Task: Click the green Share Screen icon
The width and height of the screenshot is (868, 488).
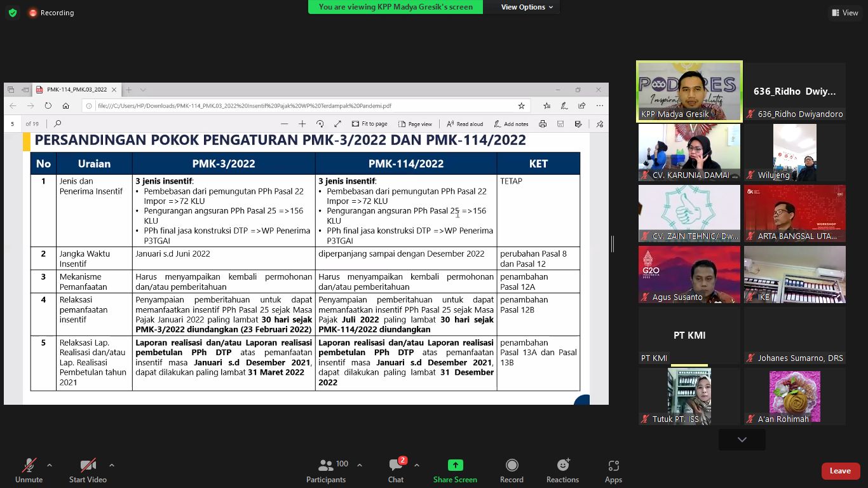Action: (455, 465)
